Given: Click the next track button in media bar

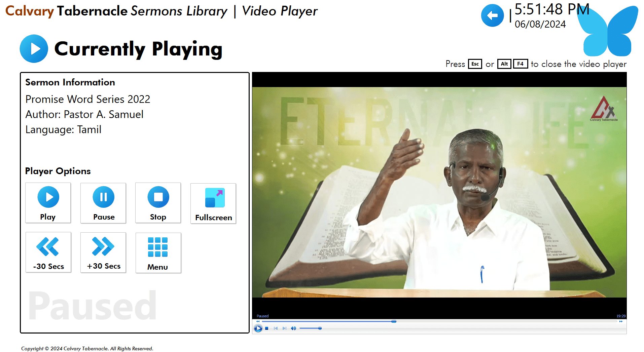Looking at the screenshot, I should tap(285, 328).
